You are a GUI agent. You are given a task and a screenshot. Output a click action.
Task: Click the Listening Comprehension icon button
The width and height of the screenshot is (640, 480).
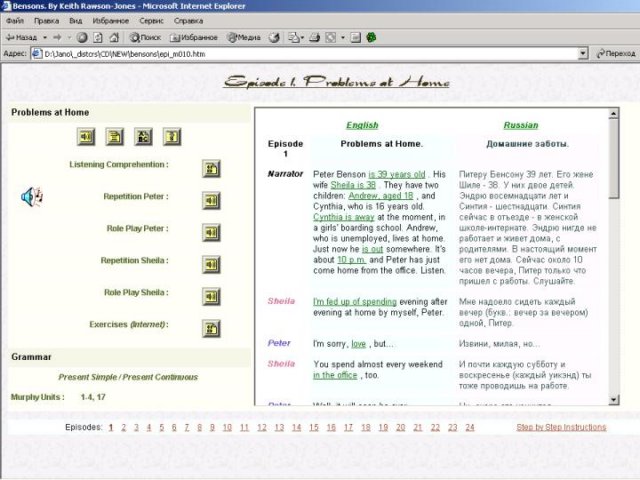(x=211, y=169)
